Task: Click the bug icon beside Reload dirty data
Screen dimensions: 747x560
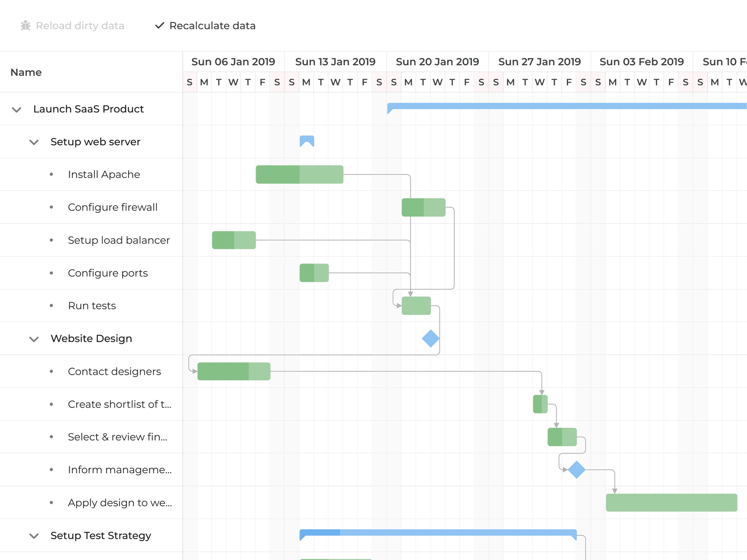Action: (26, 26)
